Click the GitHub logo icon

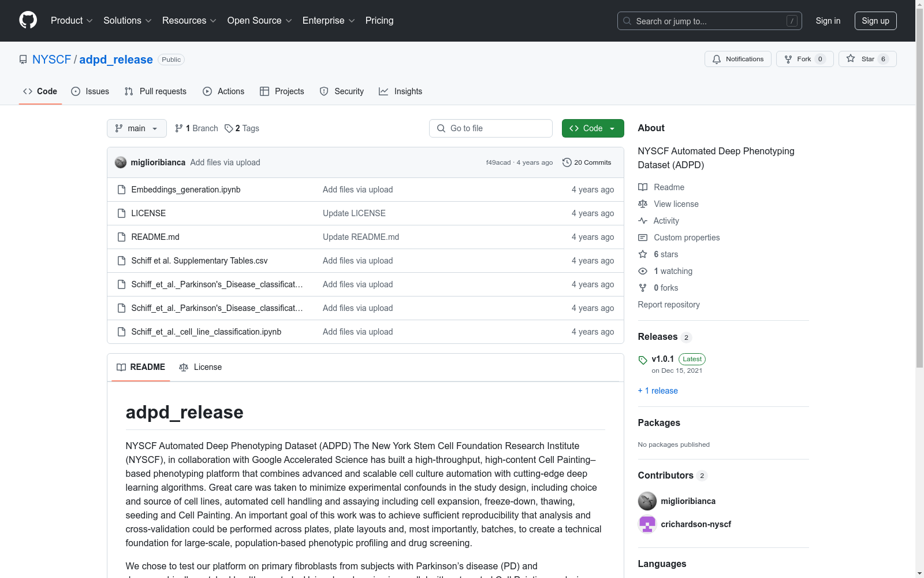point(28,20)
